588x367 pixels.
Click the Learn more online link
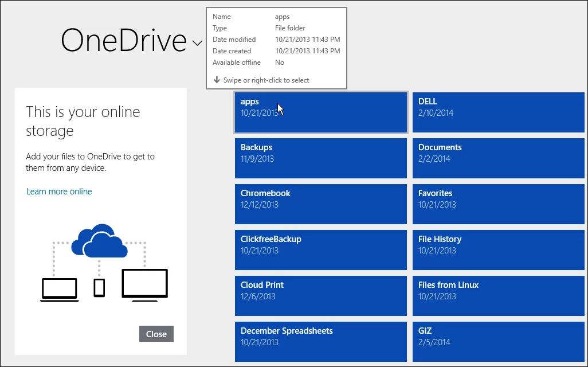59,191
